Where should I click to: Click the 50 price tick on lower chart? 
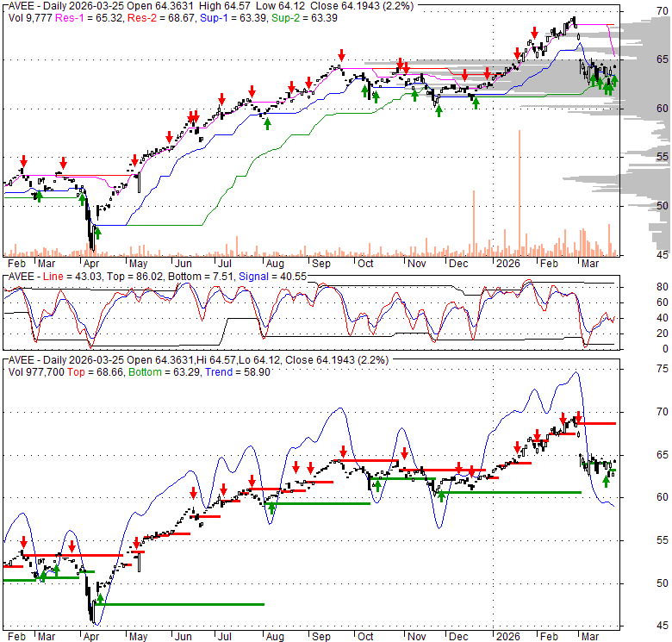[663, 583]
